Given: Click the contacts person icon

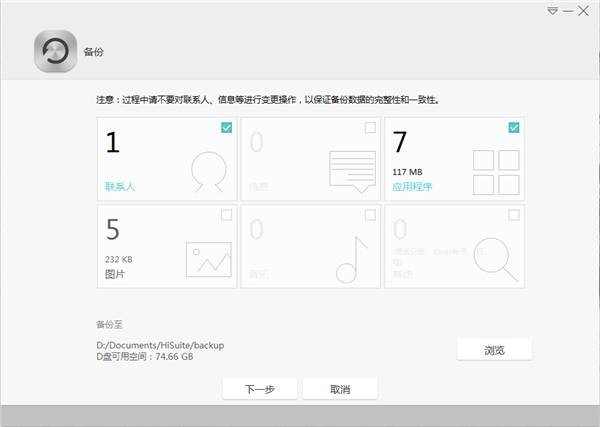Looking at the screenshot, I should 208,172.
